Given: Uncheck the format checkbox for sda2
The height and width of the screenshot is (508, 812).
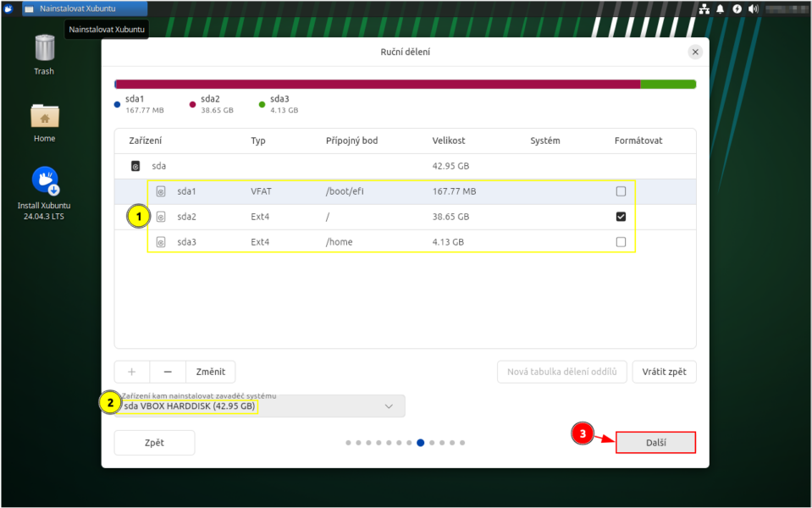Looking at the screenshot, I should pos(621,217).
